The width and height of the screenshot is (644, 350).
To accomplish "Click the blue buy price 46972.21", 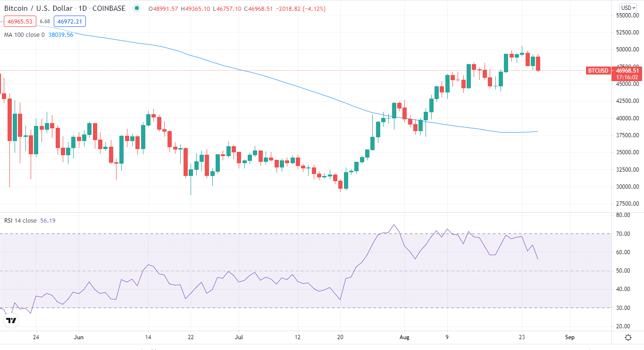I will coord(69,21).
